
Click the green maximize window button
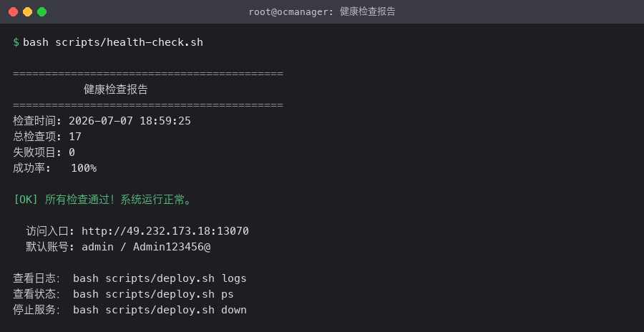[42, 12]
